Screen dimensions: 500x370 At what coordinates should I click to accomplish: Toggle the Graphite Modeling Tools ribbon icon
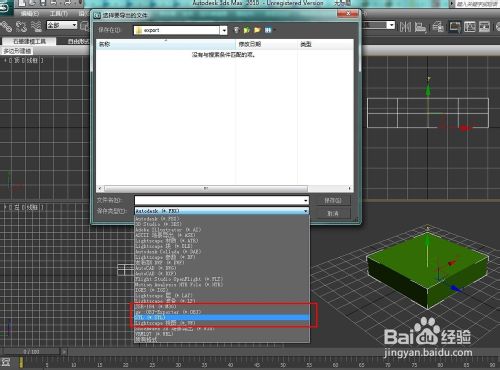455,27
